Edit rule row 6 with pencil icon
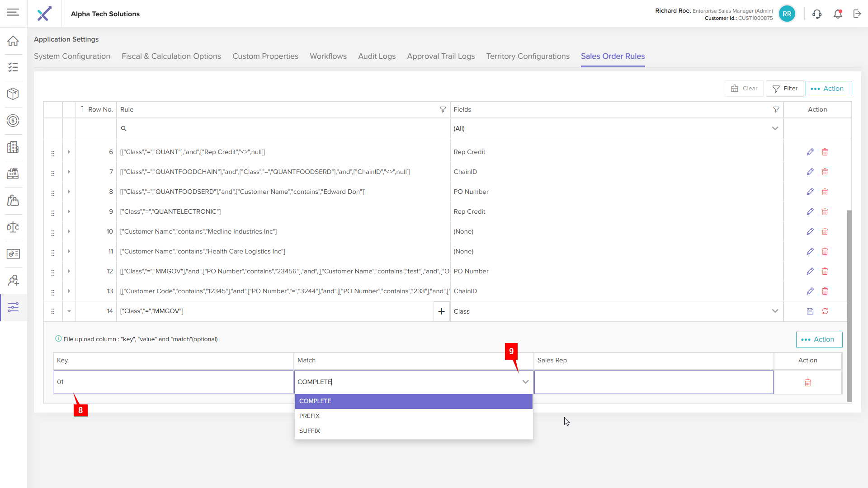The image size is (868, 488). point(810,152)
